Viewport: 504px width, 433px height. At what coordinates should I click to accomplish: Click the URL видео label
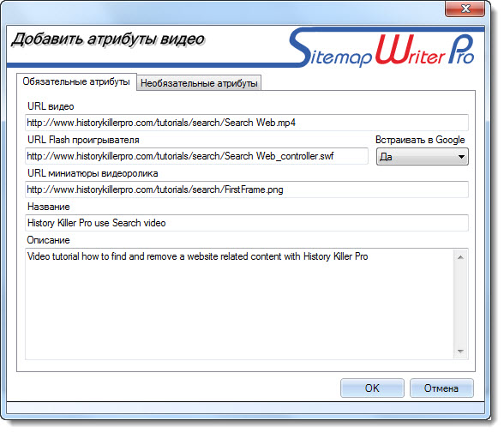pos(51,106)
